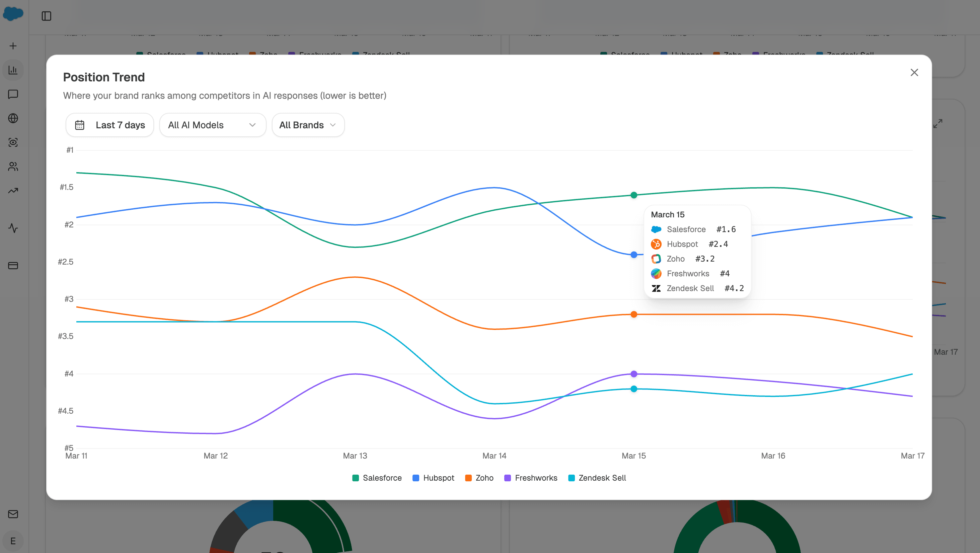980x553 pixels.
Task: Toggle Hubspot series in chart legend
Action: [433, 478]
